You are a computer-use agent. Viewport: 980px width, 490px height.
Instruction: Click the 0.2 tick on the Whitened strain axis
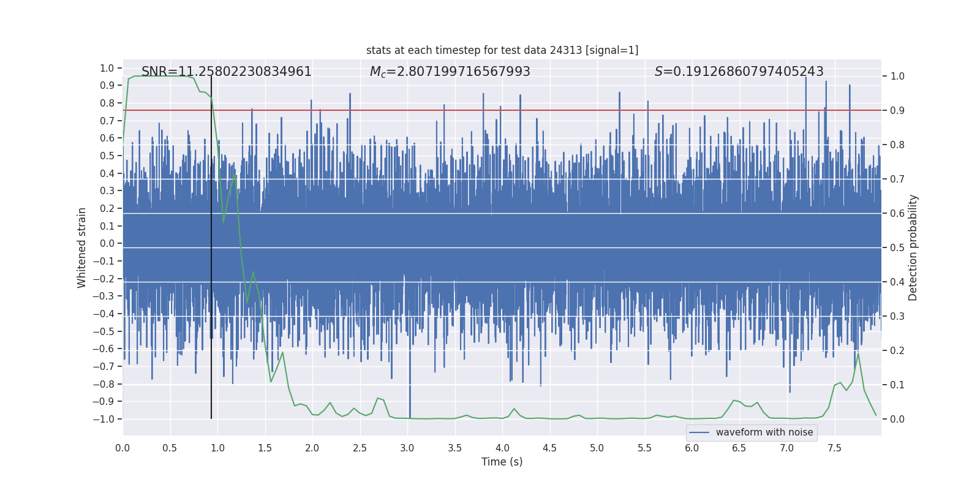coord(107,208)
